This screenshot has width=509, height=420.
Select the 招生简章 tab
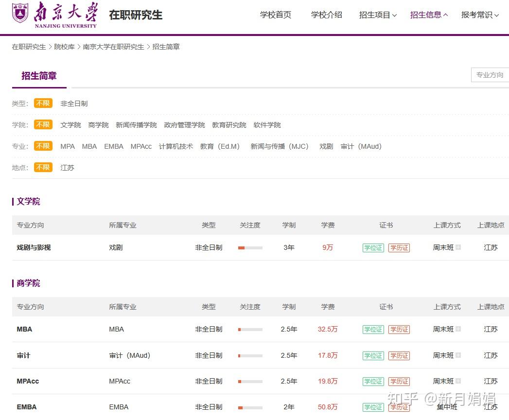(39, 76)
